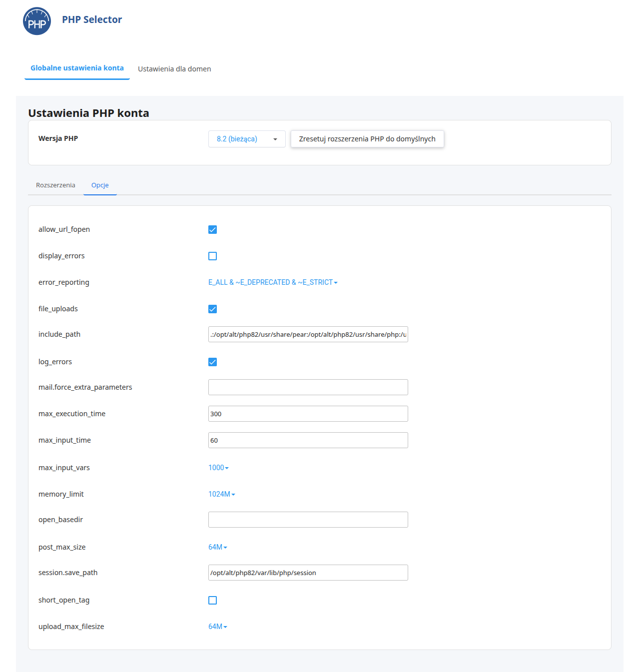
Task: Click the file_uploads label
Action: coord(58,309)
